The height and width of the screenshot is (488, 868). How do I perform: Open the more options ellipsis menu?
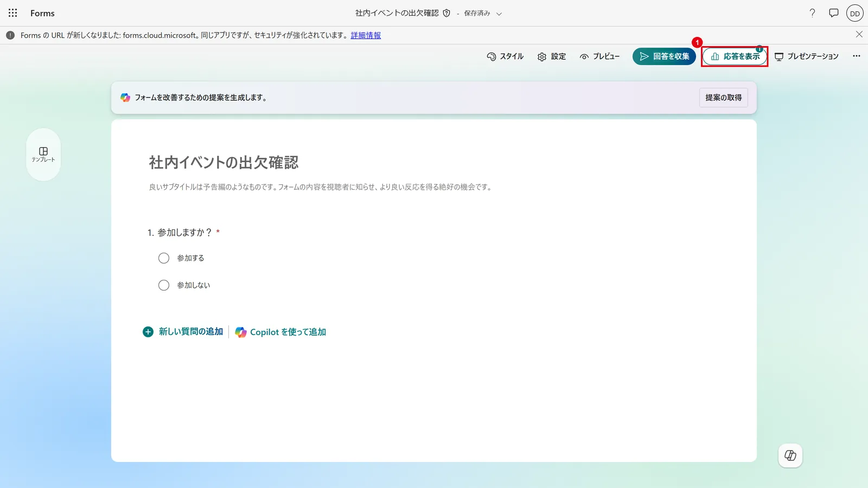coord(857,56)
